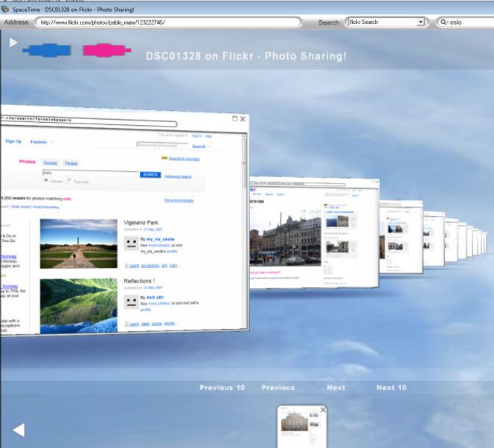This screenshot has height=448, width=494.
Task: Click the large building photo in second window
Action: tap(285, 238)
